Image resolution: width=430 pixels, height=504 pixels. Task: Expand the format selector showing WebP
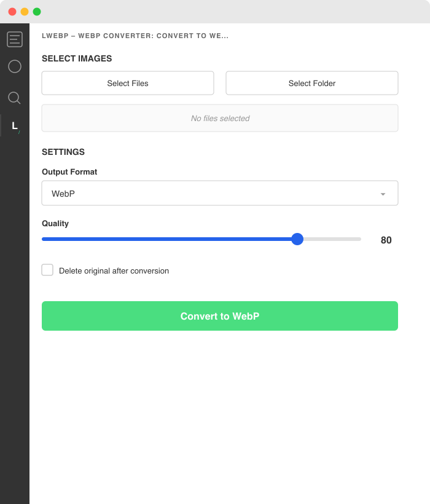[219, 192]
